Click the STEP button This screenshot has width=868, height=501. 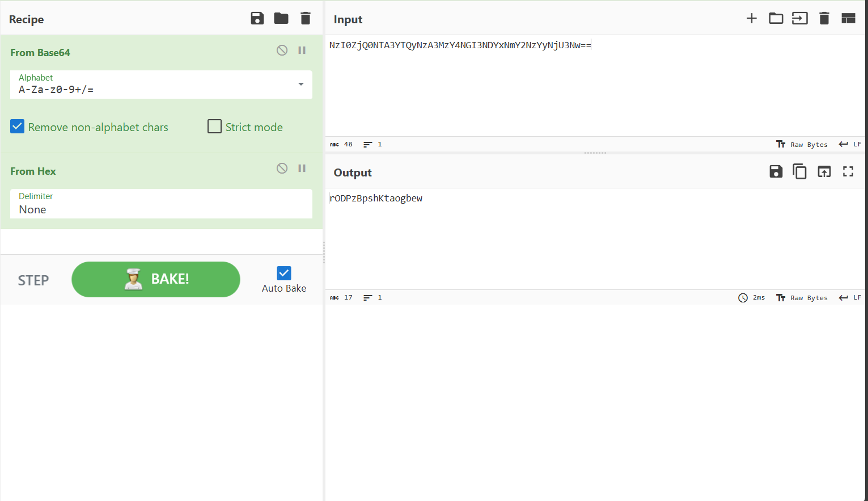click(x=33, y=280)
